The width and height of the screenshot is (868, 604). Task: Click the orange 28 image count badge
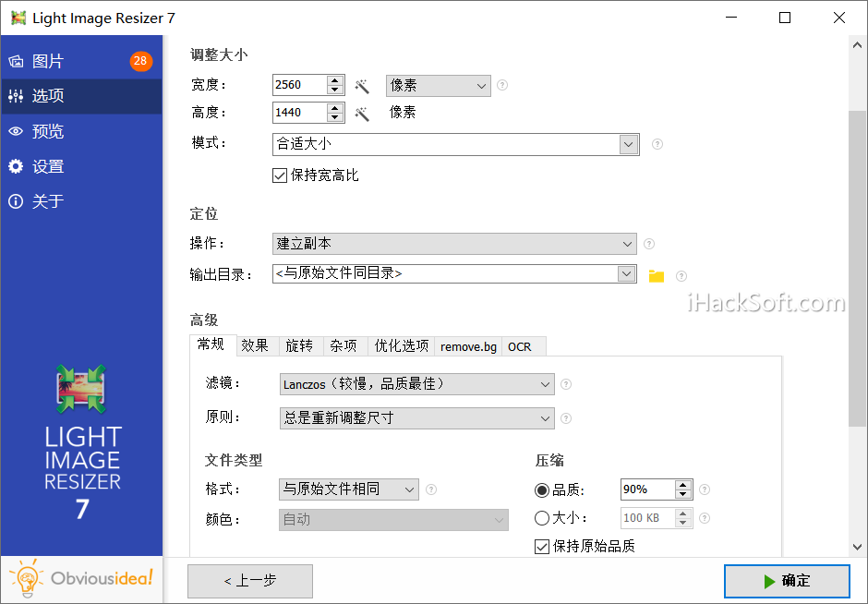140,61
